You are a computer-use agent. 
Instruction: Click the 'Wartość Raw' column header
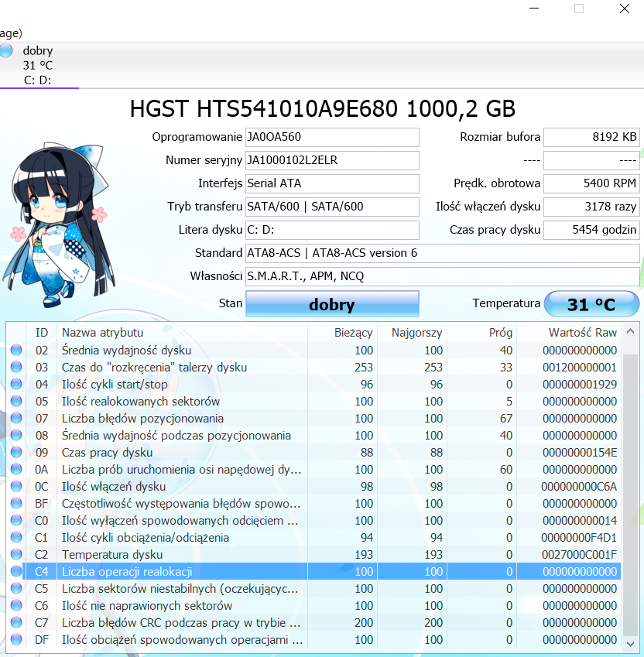569,332
